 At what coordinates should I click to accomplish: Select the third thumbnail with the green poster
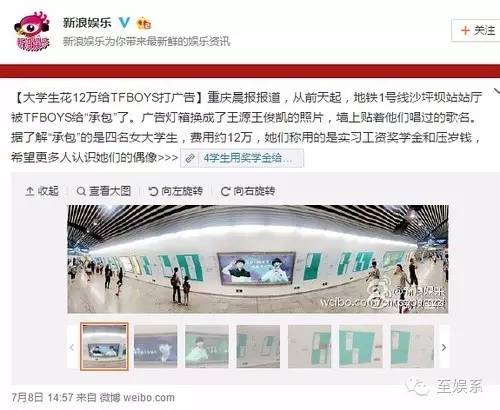click(207, 347)
